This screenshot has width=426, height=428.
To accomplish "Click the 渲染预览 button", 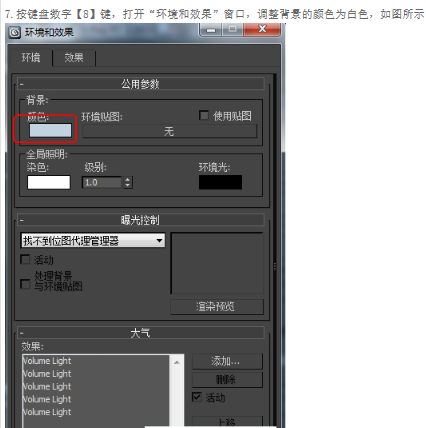I will point(217,307).
